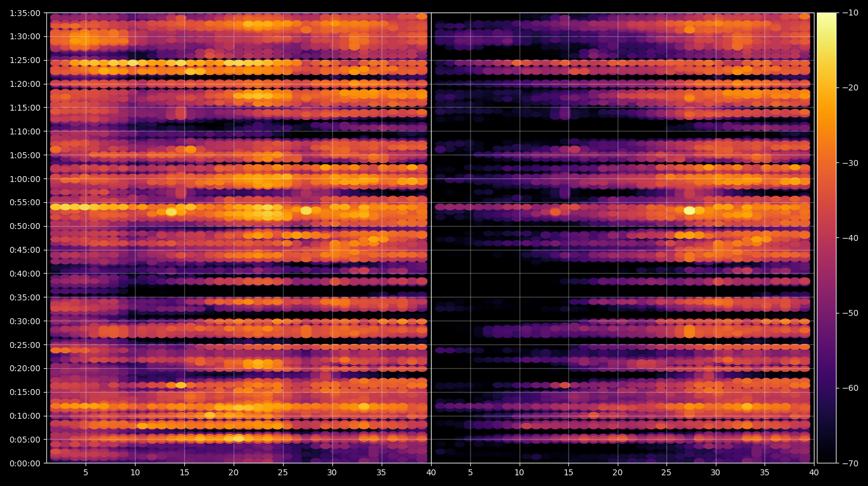Click the inferno colorbar gradient strip
This screenshot has width=868, height=486.
[826, 238]
